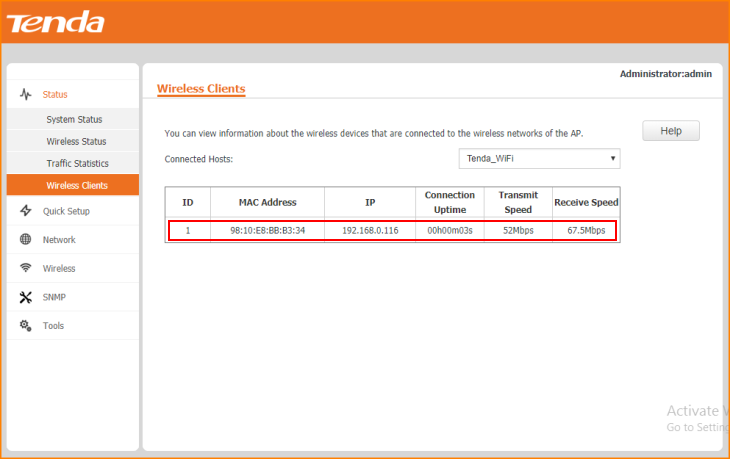Click the Network globe icon
Viewport: 730px width, 459px height.
click(x=26, y=240)
